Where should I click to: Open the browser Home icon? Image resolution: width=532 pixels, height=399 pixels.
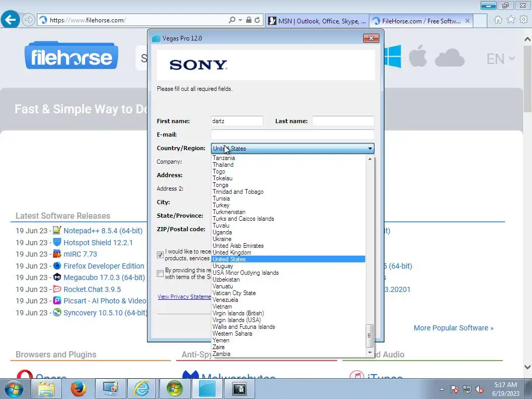(498, 20)
